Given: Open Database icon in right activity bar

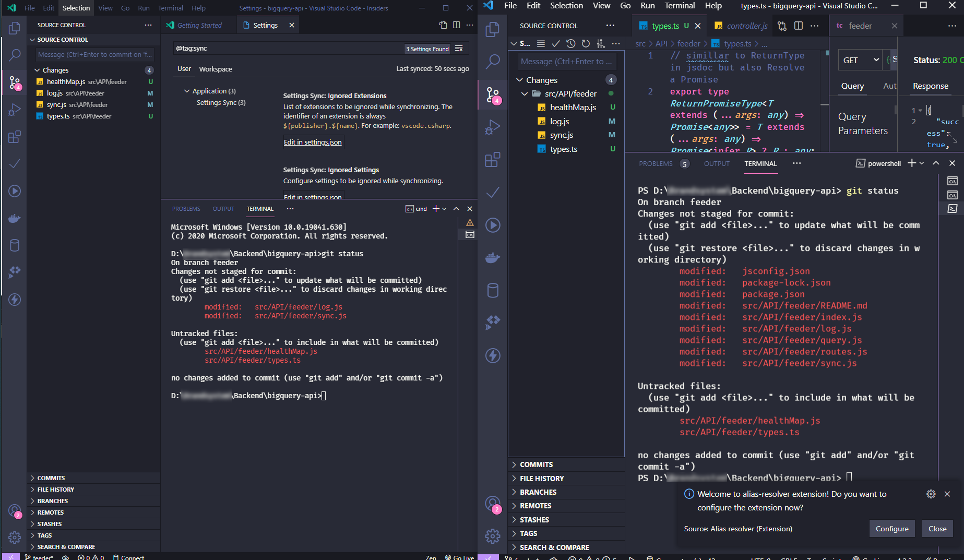Looking at the screenshot, I should 493,290.
